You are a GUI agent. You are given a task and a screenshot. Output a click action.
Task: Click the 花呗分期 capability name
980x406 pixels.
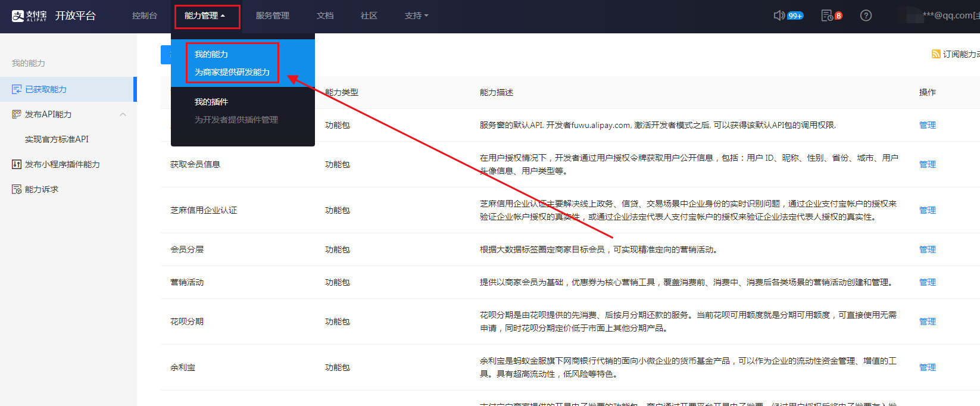tap(187, 321)
